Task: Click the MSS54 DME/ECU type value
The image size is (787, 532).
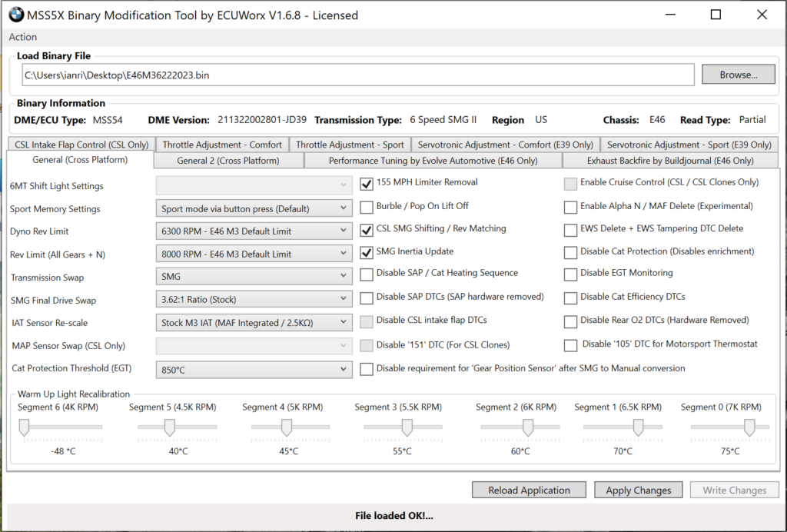Action: (108, 120)
